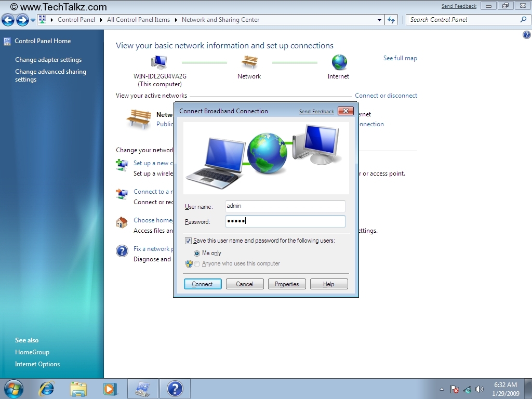Open Windows Media Player from taskbar
Screen dimensions: 532x399
click(110, 389)
